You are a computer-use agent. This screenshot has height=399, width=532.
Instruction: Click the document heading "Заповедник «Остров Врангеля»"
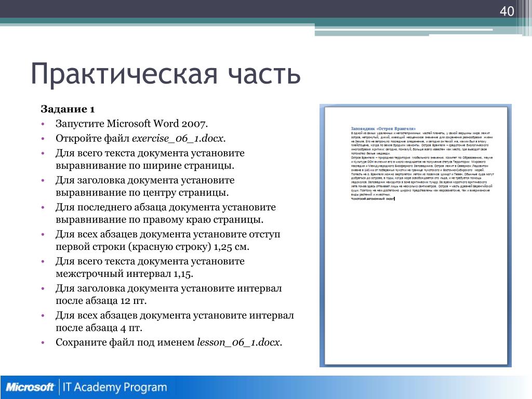(x=383, y=129)
